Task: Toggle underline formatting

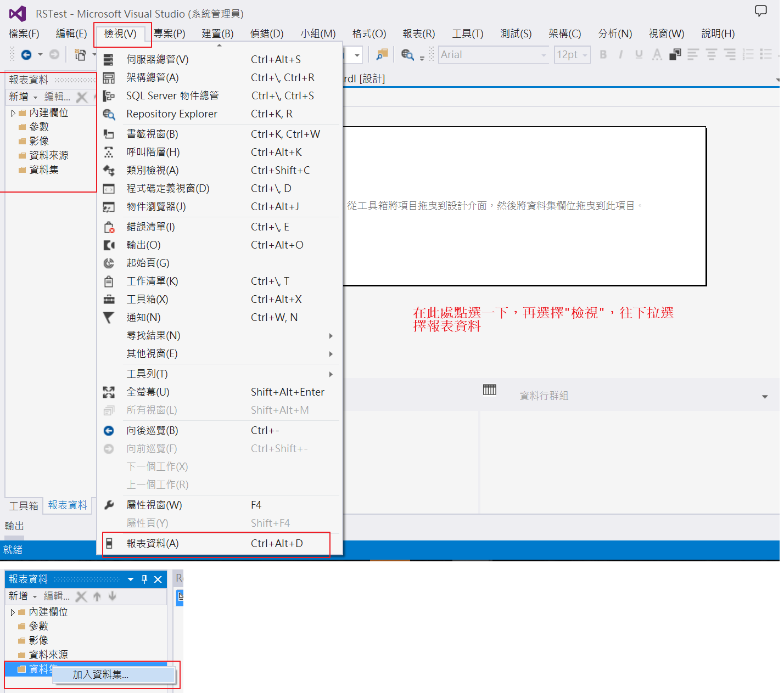Action: click(x=639, y=54)
